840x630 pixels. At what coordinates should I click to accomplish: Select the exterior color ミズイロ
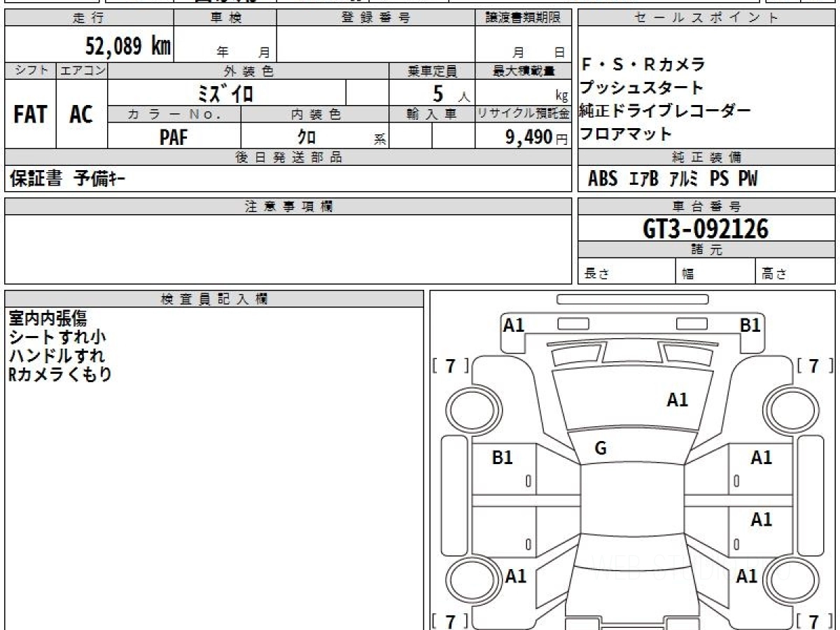tap(226, 93)
